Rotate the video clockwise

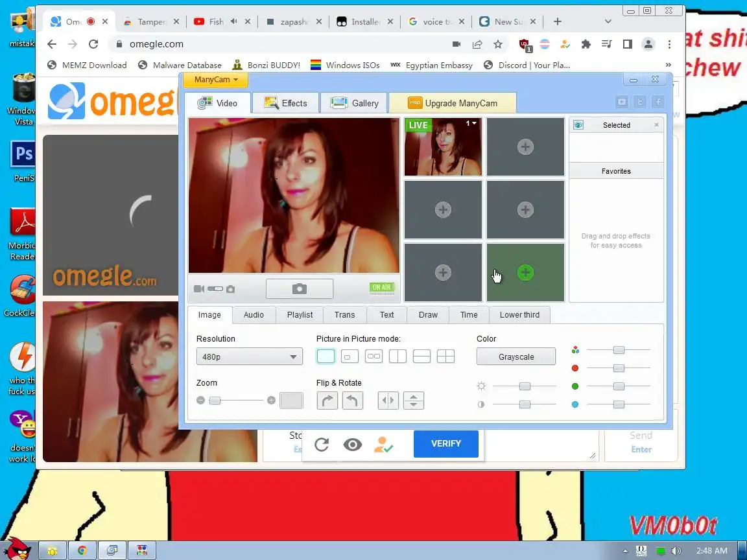[327, 401]
